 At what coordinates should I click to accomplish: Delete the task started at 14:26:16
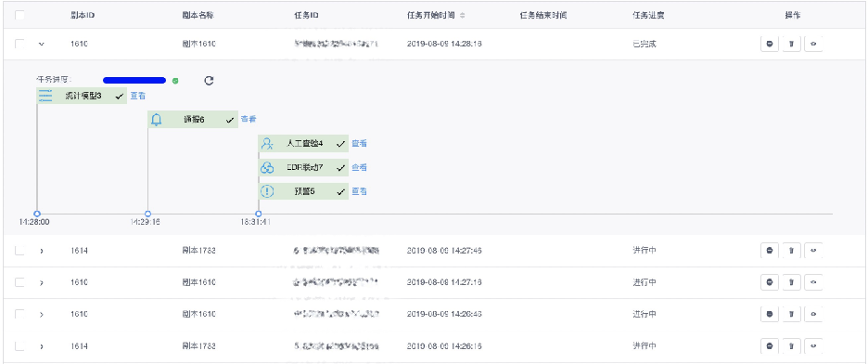pos(791,345)
